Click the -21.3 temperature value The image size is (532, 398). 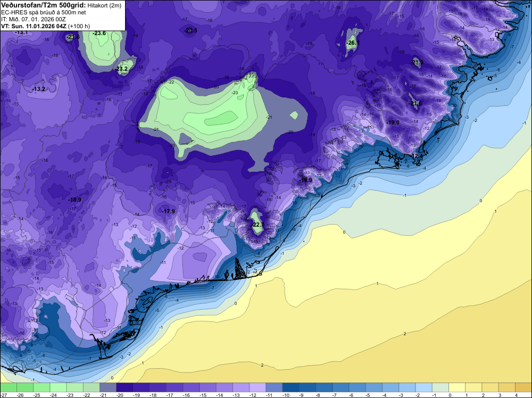[x=417, y=62]
